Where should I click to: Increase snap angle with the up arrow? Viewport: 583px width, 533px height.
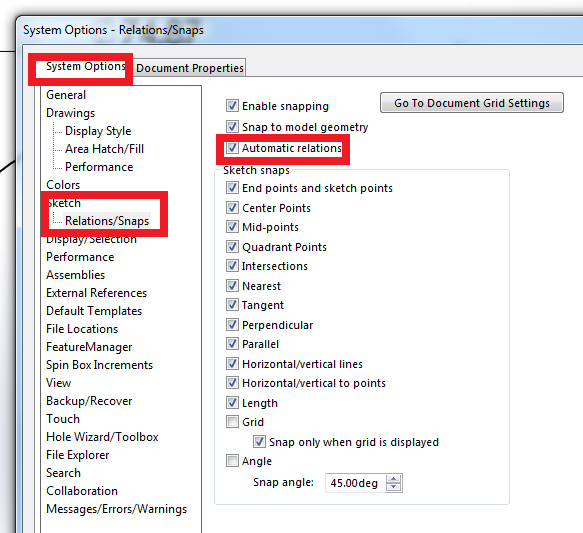(x=394, y=479)
